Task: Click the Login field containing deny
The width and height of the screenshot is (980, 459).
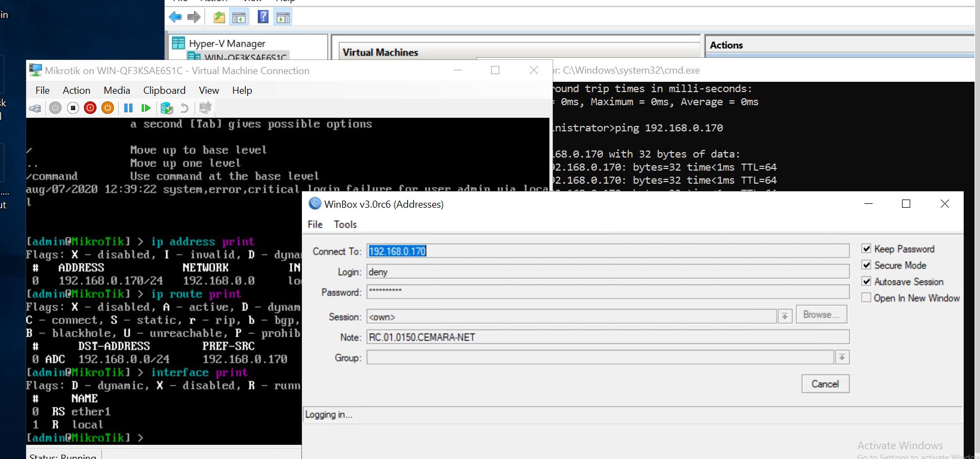Action: [x=608, y=271]
